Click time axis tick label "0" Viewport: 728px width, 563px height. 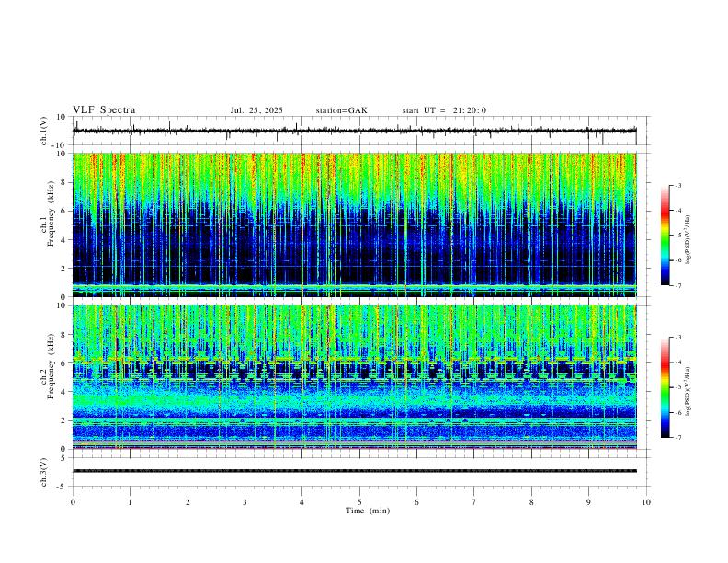pyautogui.click(x=73, y=502)
